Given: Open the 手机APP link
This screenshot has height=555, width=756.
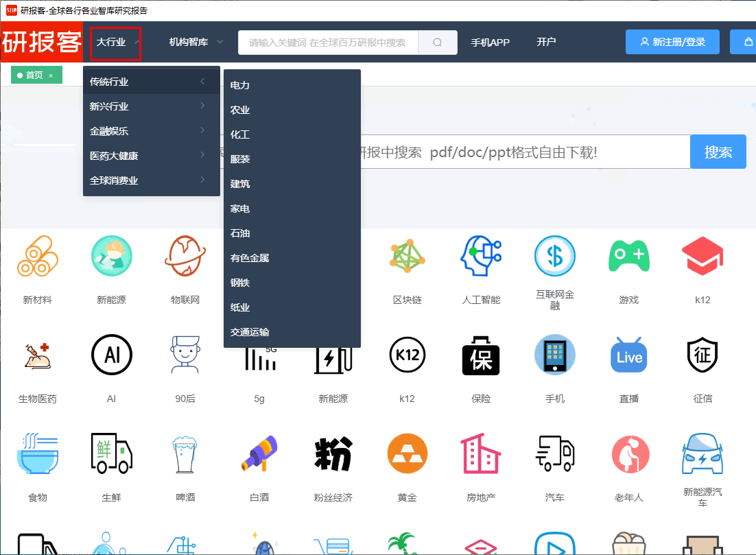Looking at the screenshot, I should [490, 43].
